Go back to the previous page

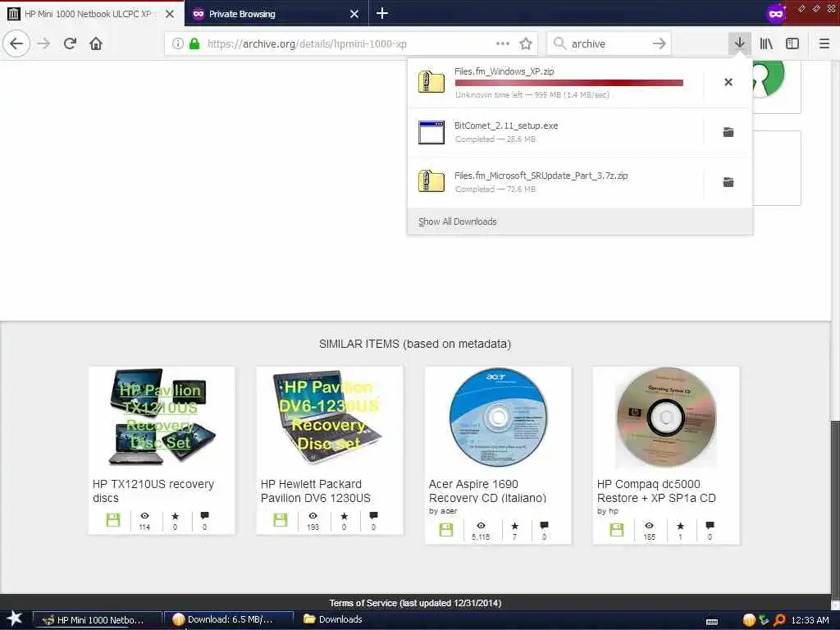pos(16,43)
